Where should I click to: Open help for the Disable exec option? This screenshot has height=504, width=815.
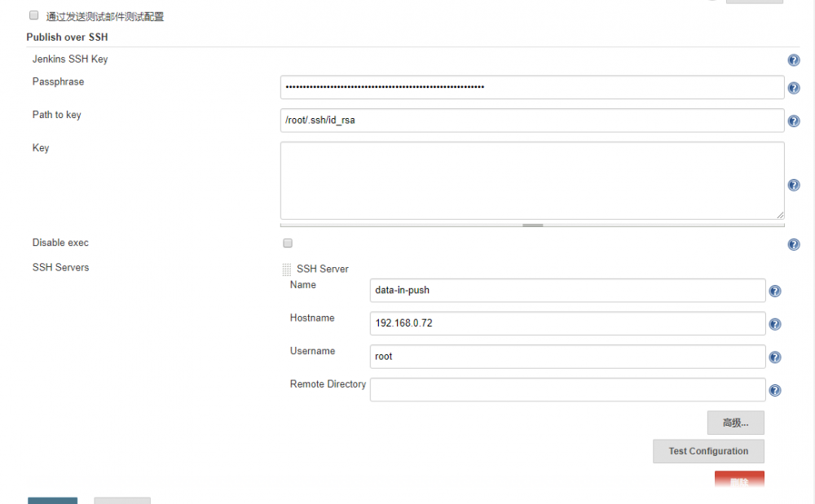coord(794,244)
